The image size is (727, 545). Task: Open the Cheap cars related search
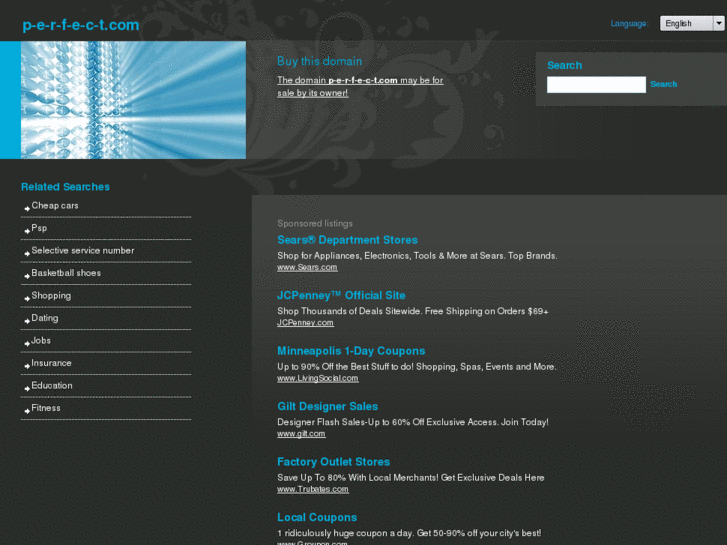click(x=55, y=205)
